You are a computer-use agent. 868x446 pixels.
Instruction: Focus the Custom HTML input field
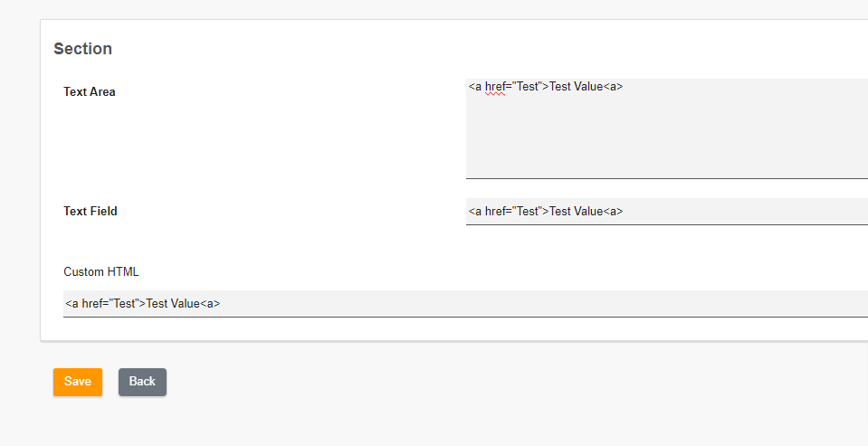coord(543,304)
